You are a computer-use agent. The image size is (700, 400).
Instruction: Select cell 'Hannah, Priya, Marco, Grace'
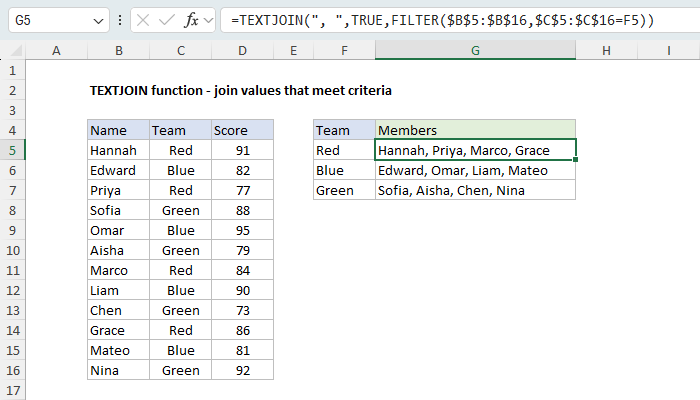coord(475,150)
